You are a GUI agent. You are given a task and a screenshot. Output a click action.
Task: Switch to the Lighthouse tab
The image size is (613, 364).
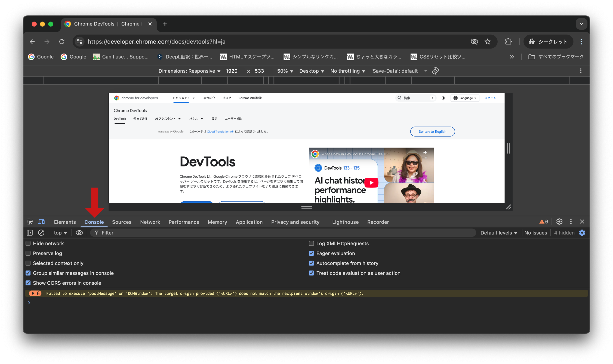[x=345, y=222]
